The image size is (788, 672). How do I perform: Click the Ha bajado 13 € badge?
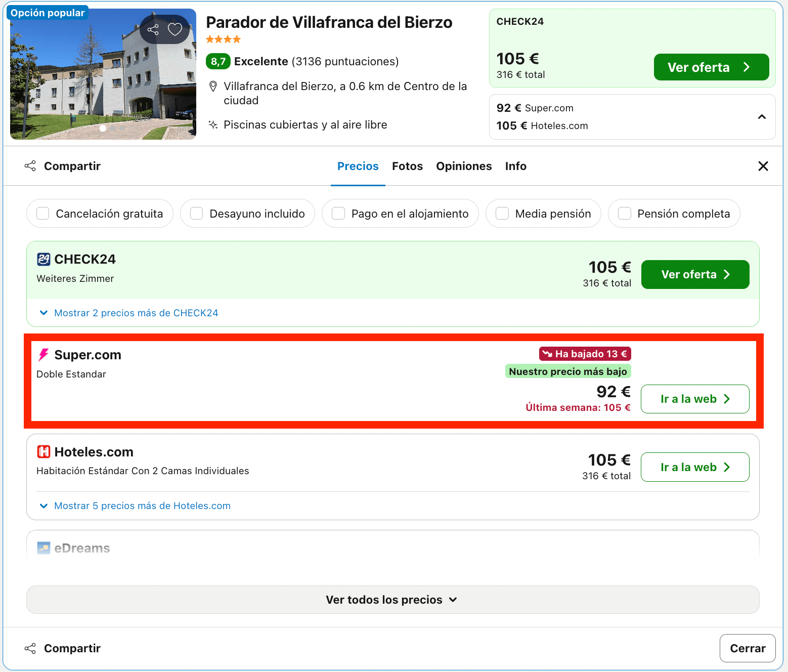585,354
